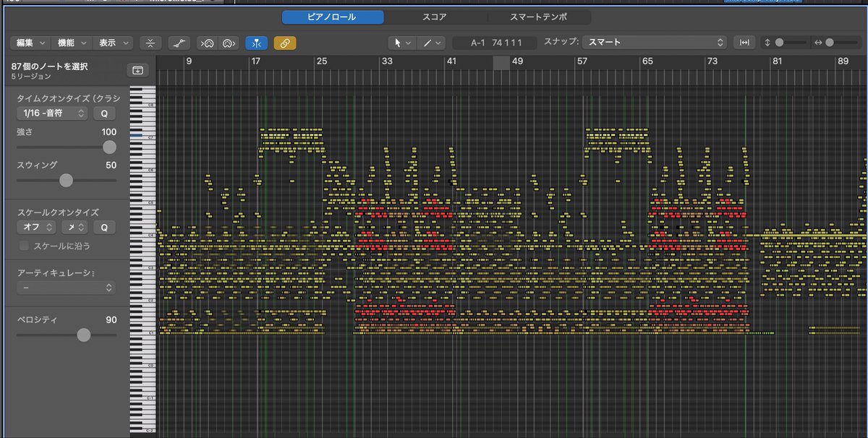
Task: Open the スナップ スマート dropdown
Action: tap(654, 43)
